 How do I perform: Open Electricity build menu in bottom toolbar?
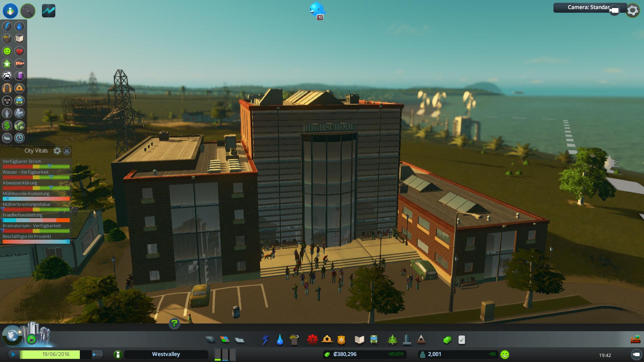pyautogui.click(x=265, y=340)
